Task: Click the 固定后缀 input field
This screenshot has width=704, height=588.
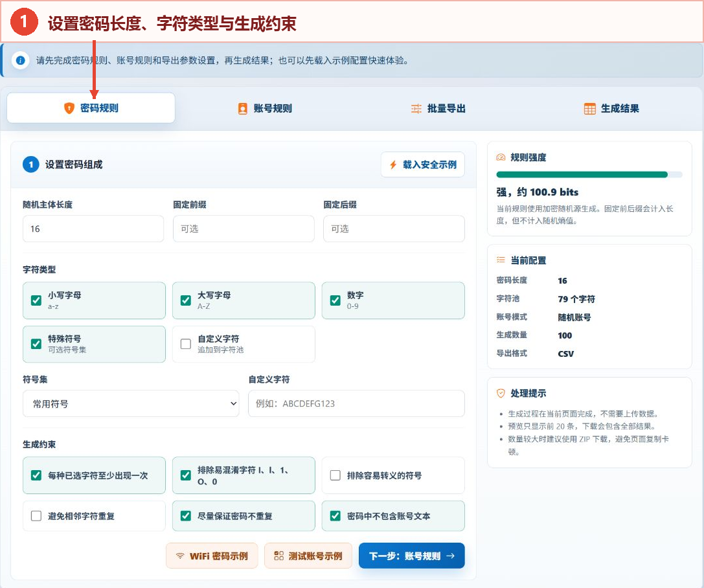Action: 394,229
